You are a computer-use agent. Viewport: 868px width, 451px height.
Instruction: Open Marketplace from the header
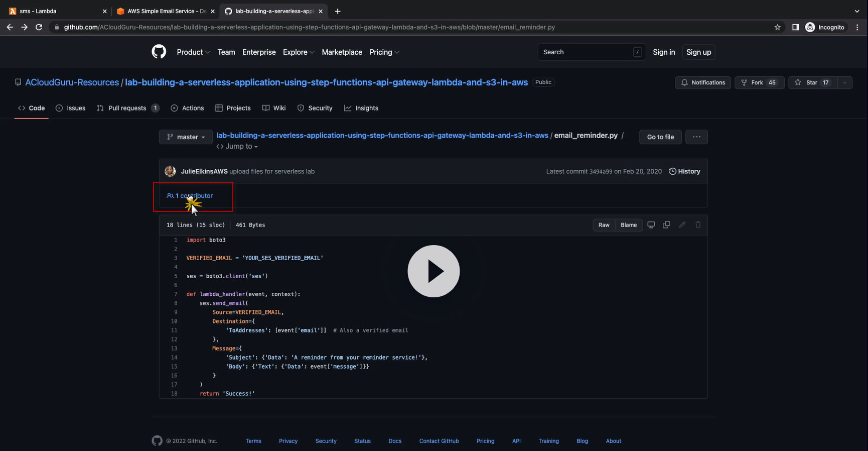coord(342,52)
